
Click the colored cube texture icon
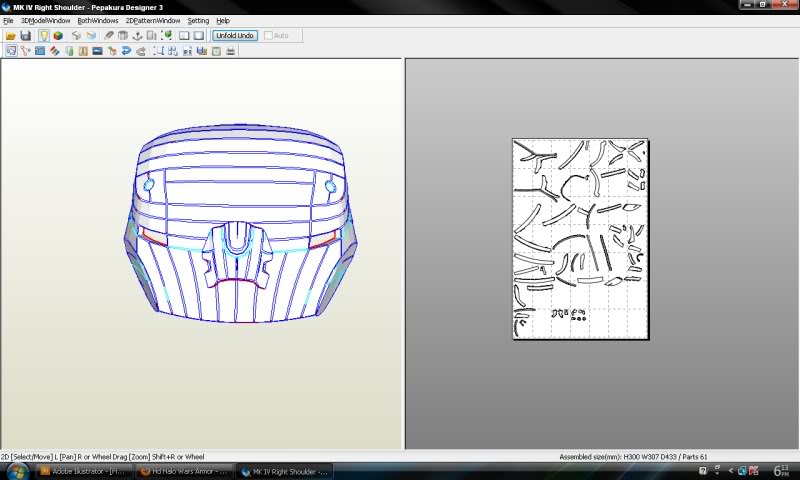pos(58,36)
